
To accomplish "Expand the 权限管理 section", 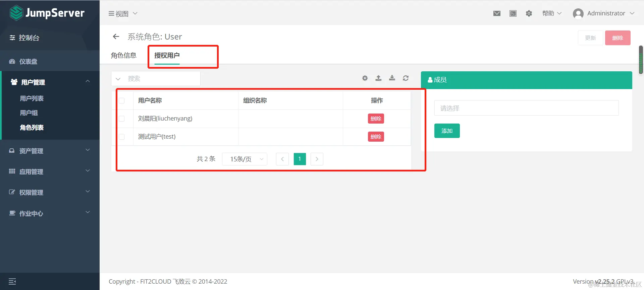I will coord(50,192).
